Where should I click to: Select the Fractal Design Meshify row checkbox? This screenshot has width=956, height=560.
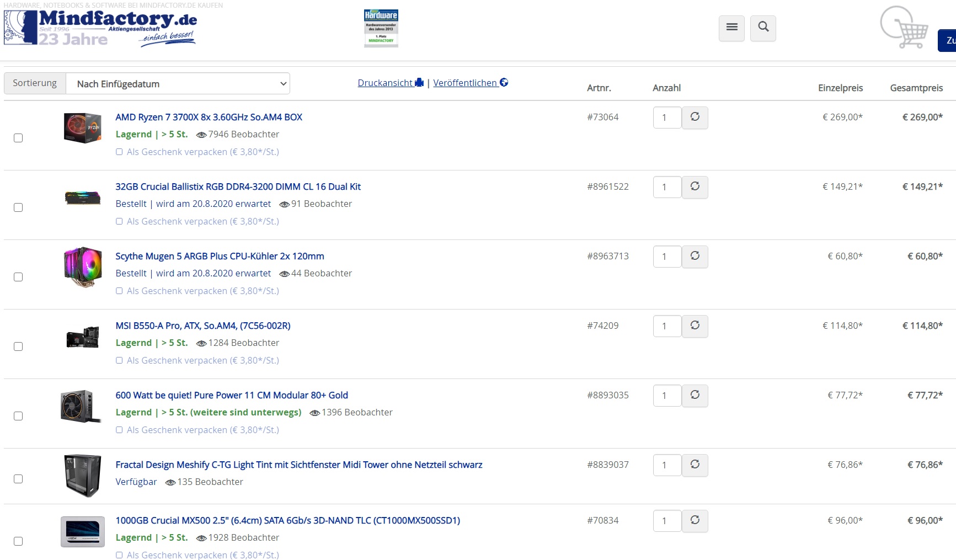18,479
